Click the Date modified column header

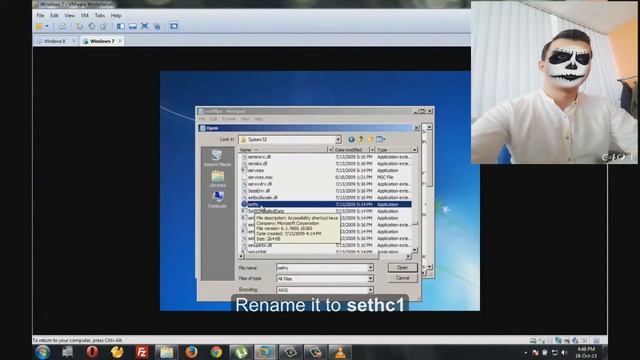pyautogui.click(x=351, y=150)
